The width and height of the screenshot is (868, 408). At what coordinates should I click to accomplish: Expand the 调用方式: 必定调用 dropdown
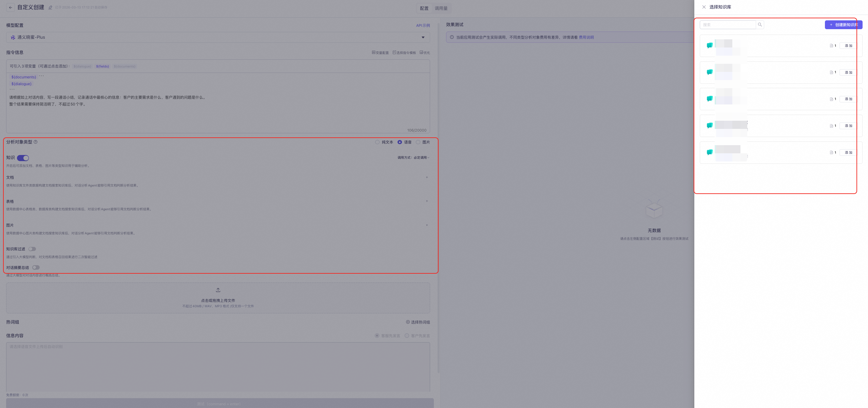[413, 158]
